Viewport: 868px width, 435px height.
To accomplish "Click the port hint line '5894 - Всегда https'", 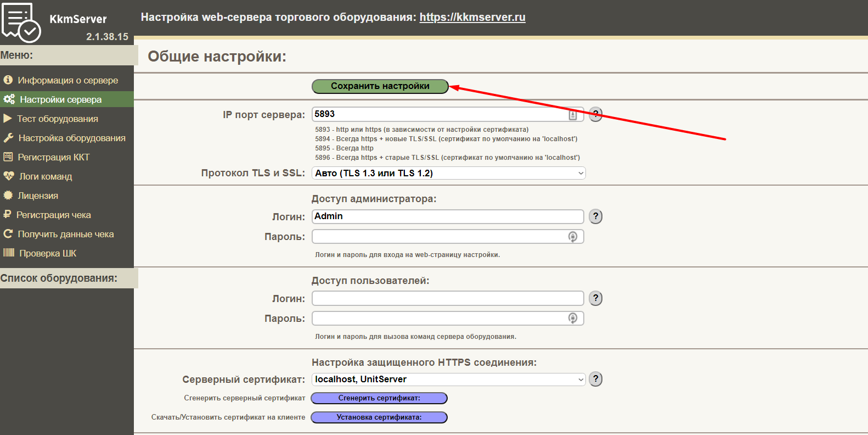I will coord(446,139).
